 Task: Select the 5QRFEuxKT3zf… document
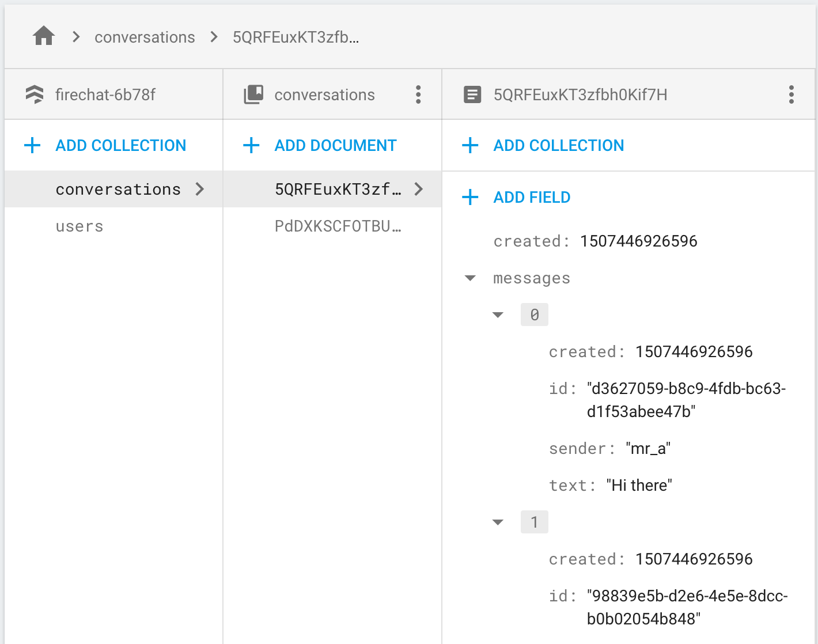[x=332, y=189]
